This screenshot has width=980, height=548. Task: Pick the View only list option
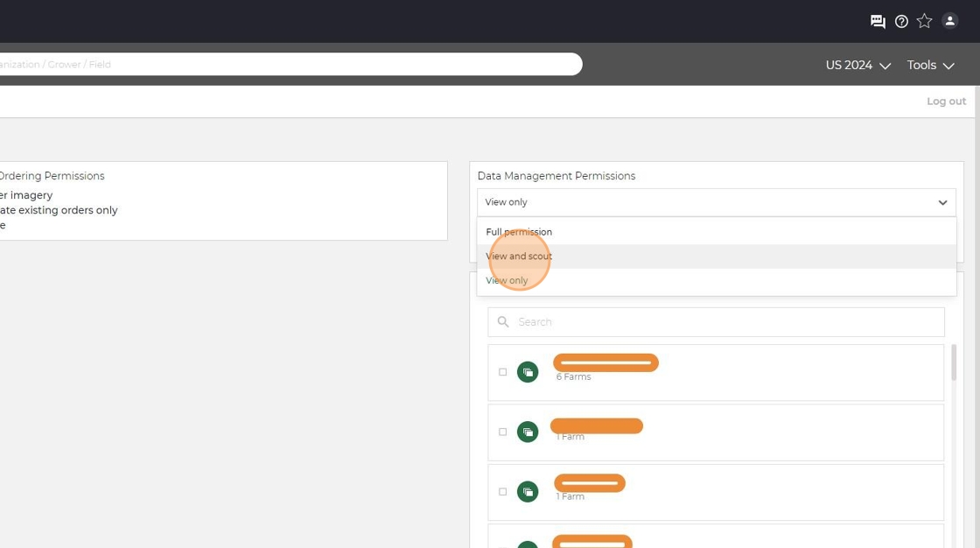[x=717, y=280]
